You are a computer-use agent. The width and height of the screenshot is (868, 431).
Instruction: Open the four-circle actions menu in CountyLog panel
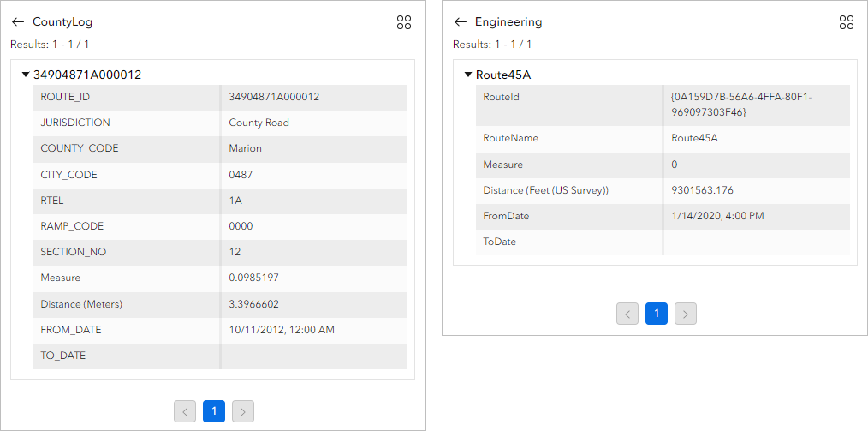tap(404, 22)
